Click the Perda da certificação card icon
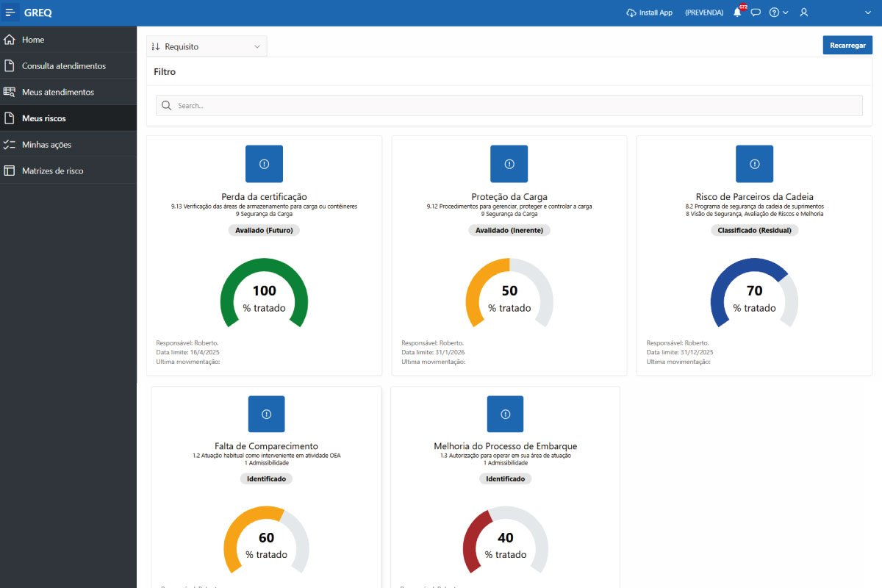This screenshot has width=882, height=588. [x=264, y=164]
